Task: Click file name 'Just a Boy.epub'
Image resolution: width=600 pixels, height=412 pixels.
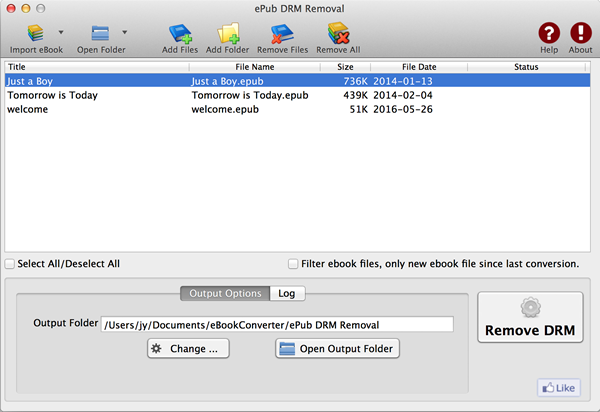Action: [x=227, y=81]
